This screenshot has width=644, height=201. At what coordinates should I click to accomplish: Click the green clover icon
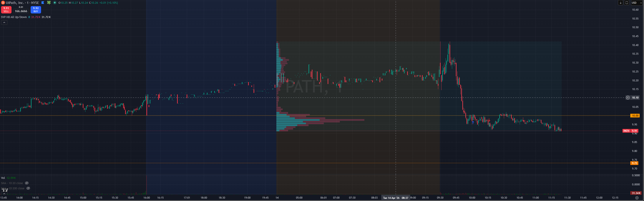click(49, 3)
